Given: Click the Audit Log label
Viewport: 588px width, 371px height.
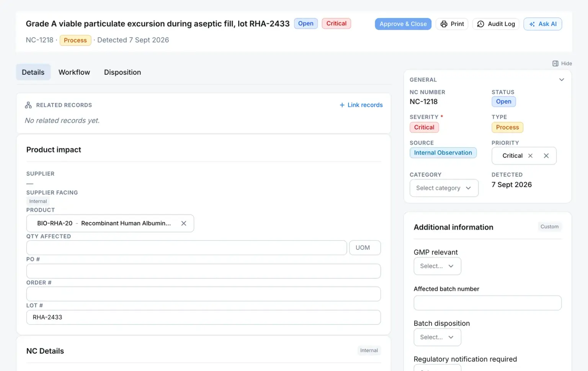Looking at the screenshot, I should coord(501,24).
